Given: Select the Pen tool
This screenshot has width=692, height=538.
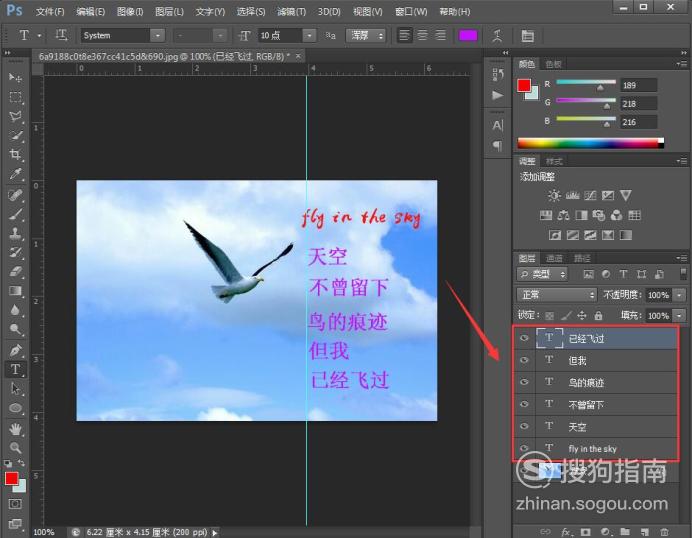Looking at the screenshot, I should coord(15,350).
